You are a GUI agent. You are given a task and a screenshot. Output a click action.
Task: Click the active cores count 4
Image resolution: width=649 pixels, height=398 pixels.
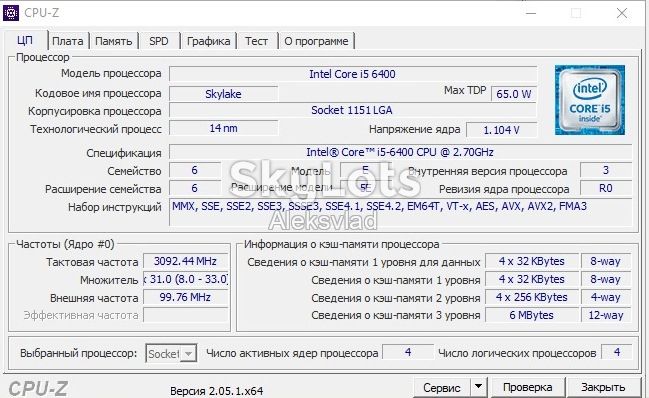click(x=408, y=352)
